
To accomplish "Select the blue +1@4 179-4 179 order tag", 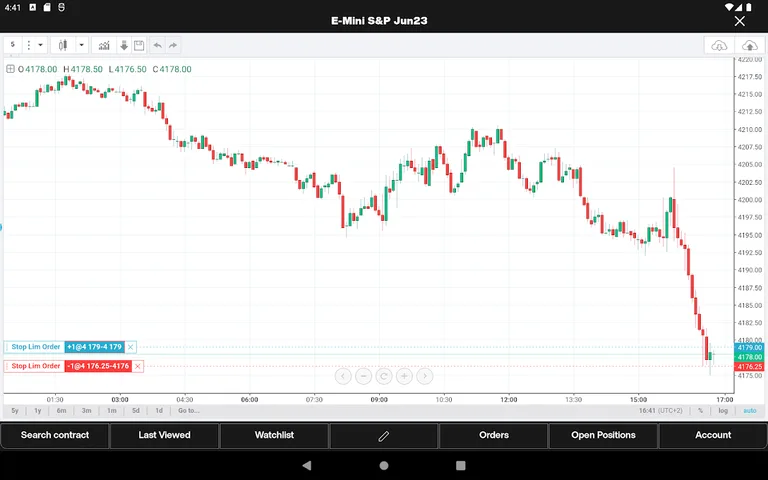I will pyautogui.click(x=95, y=347).
